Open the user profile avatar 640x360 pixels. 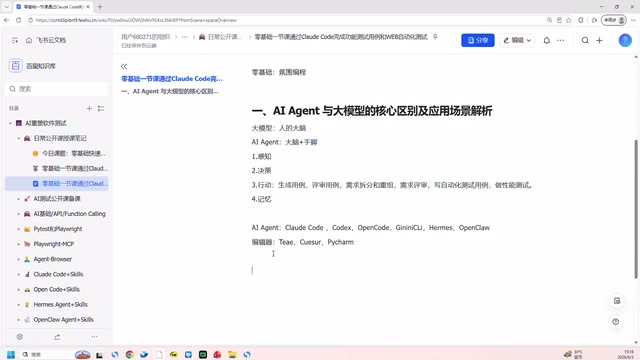625,40
